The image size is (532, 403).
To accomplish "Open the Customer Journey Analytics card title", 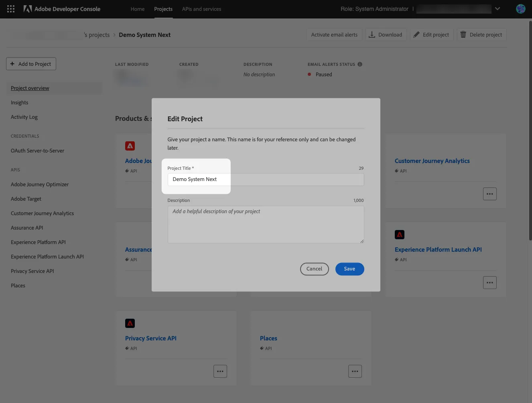I will pos(432,161).
